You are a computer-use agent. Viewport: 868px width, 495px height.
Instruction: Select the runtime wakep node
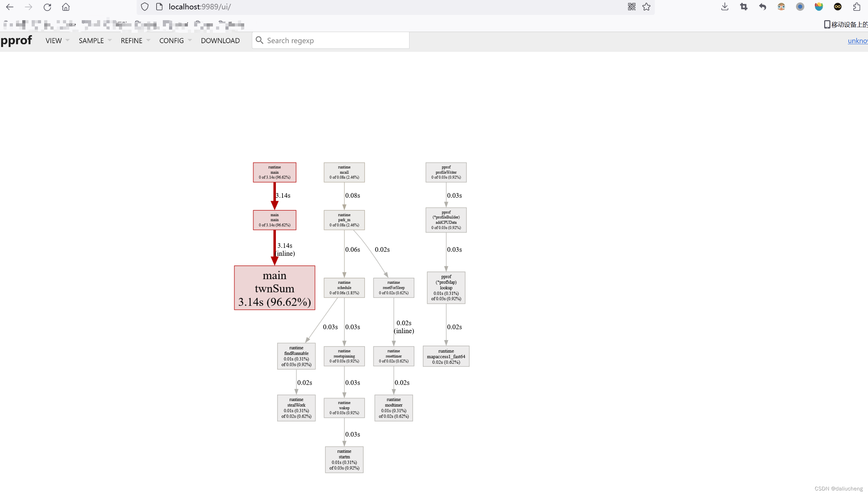click(344, 408)
